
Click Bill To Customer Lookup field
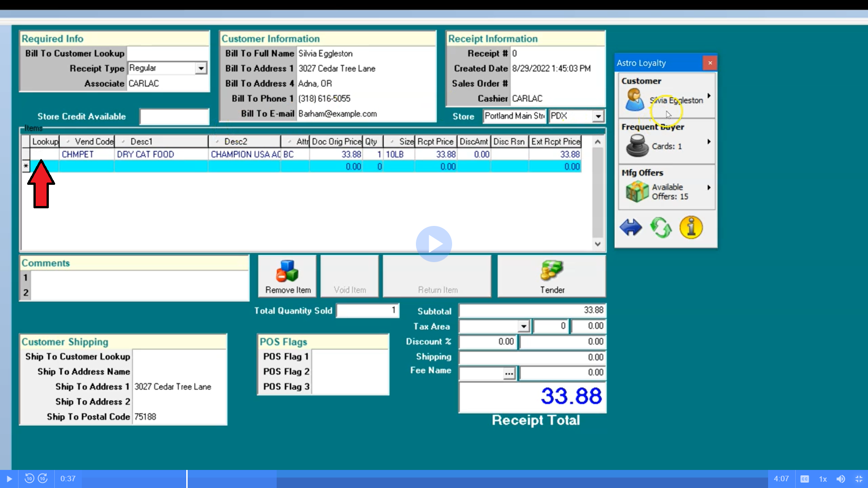pyautogui.click(x=167, y=53)
